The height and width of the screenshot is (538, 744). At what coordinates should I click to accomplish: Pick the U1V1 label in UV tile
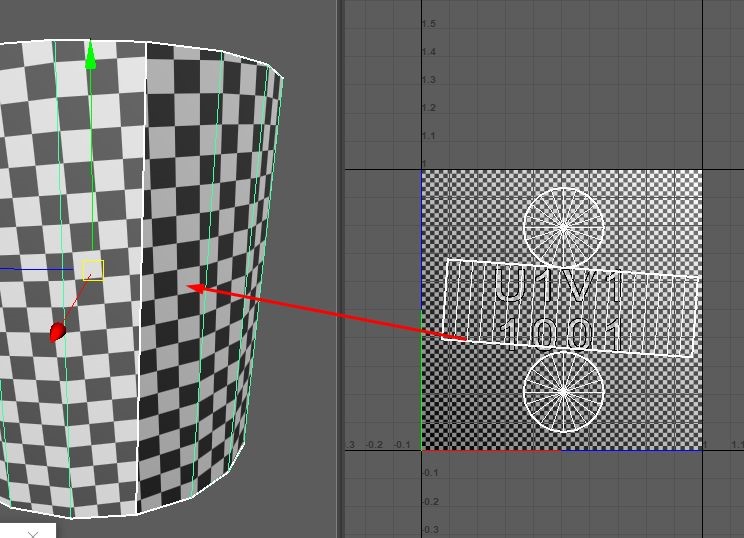coord(558,286)
